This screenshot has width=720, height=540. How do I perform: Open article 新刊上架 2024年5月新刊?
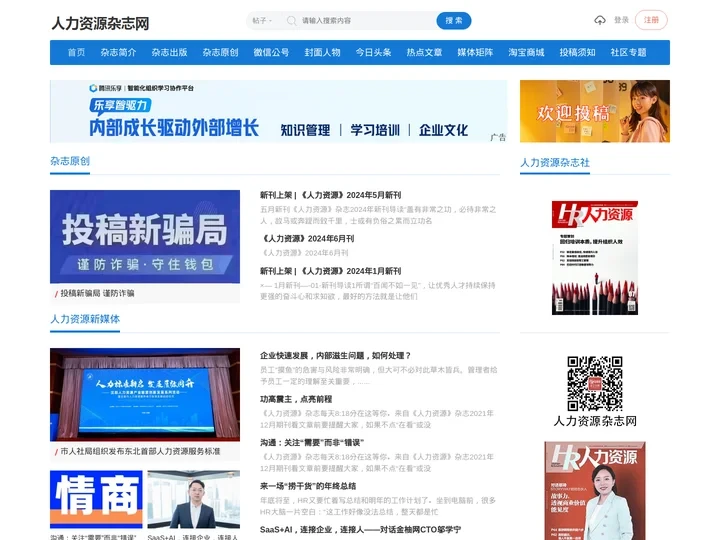[330, 195]
